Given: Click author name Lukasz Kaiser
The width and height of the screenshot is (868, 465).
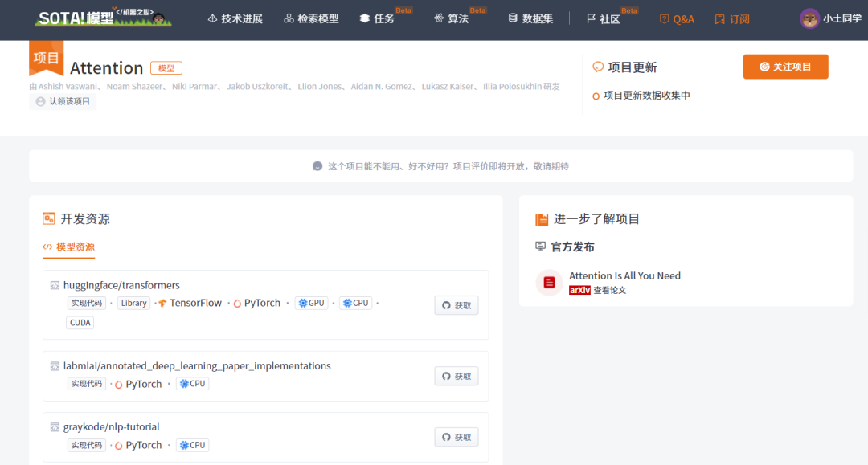Looking at the screenshot, I should [x=448, y=86].
